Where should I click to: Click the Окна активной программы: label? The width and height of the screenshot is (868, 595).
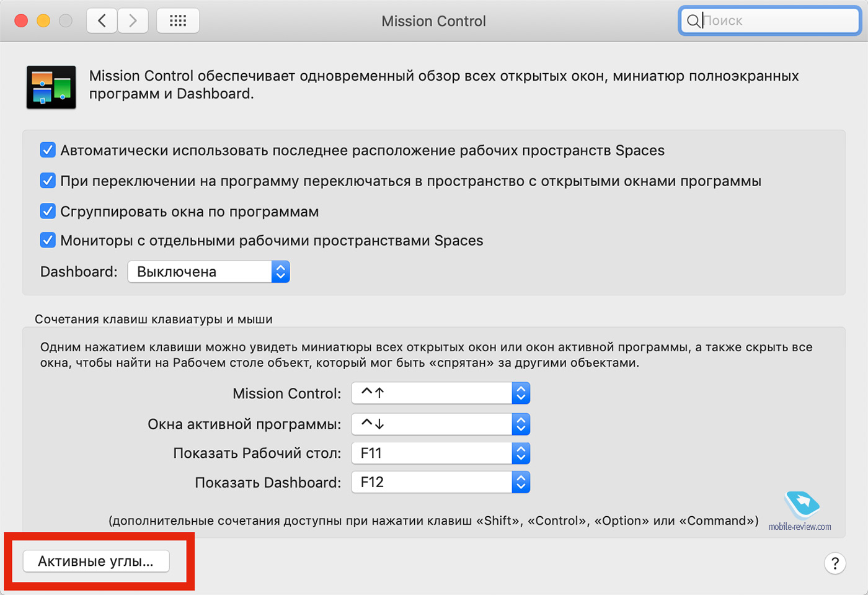coord(244,424)
